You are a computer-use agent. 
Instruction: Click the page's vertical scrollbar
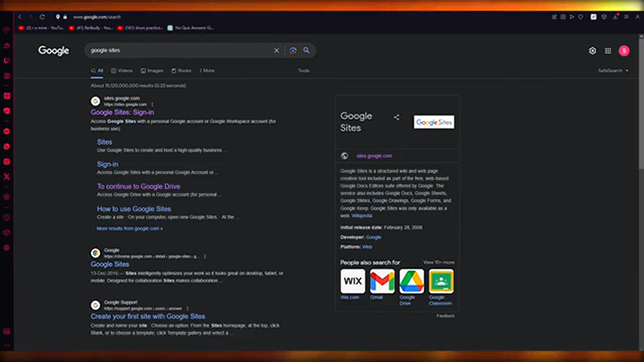tap(641, 101)
